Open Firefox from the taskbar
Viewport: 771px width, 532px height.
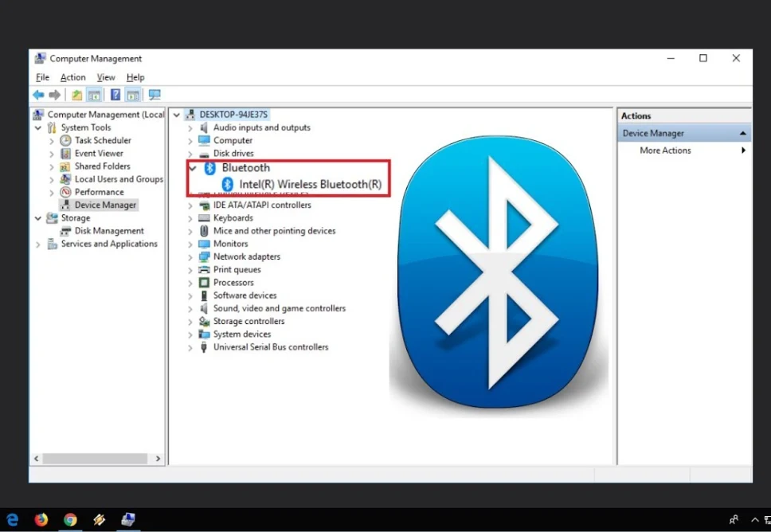[x=41, y=520]
